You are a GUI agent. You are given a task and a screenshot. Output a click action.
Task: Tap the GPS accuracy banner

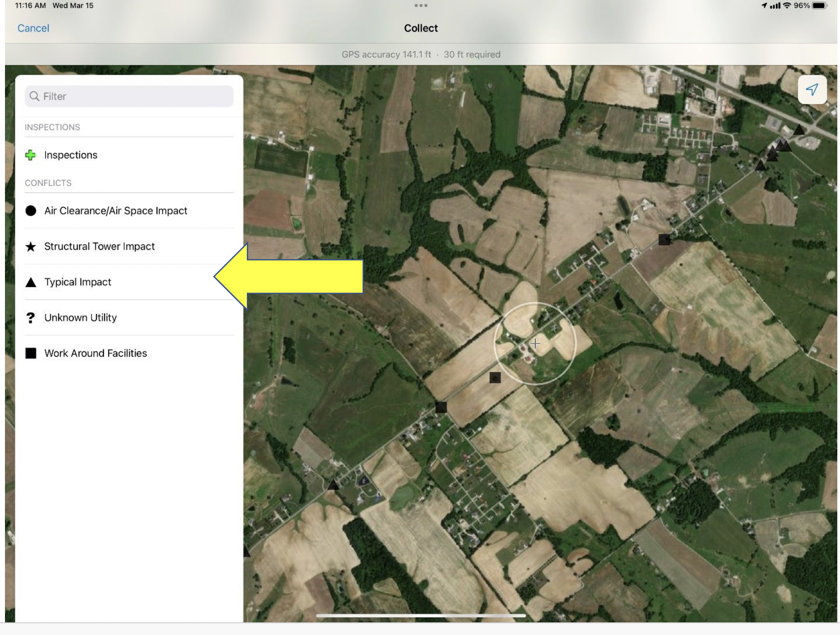click(x=420, y=54)
